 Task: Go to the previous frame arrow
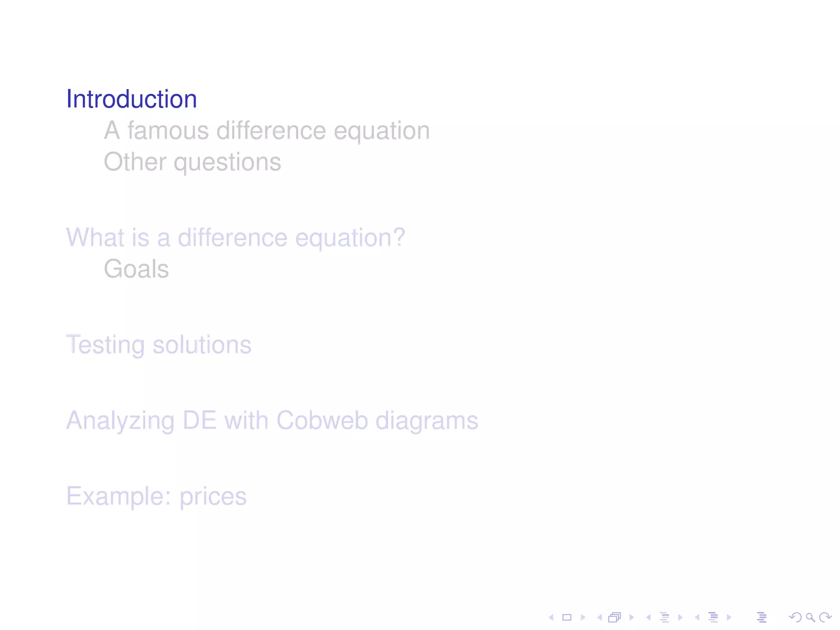599,617
